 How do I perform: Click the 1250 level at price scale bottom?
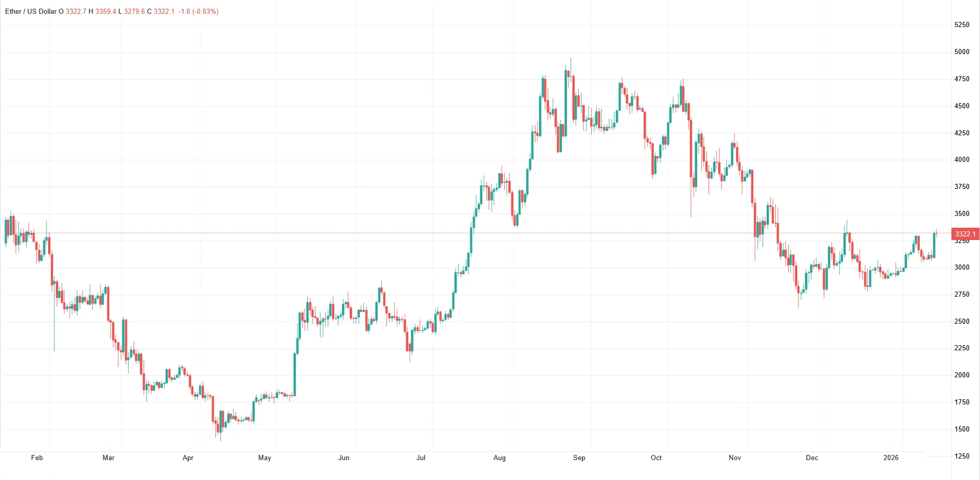click(x=962, y=456)
